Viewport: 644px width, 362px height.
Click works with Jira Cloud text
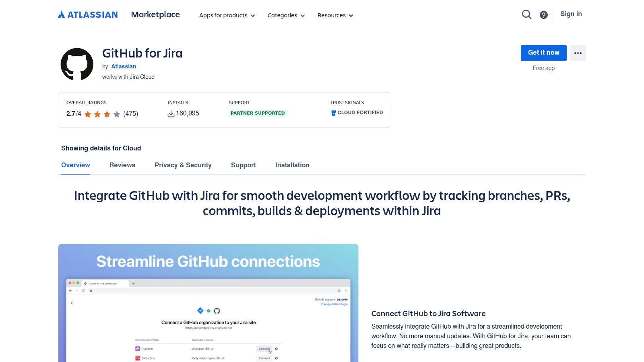128,77
